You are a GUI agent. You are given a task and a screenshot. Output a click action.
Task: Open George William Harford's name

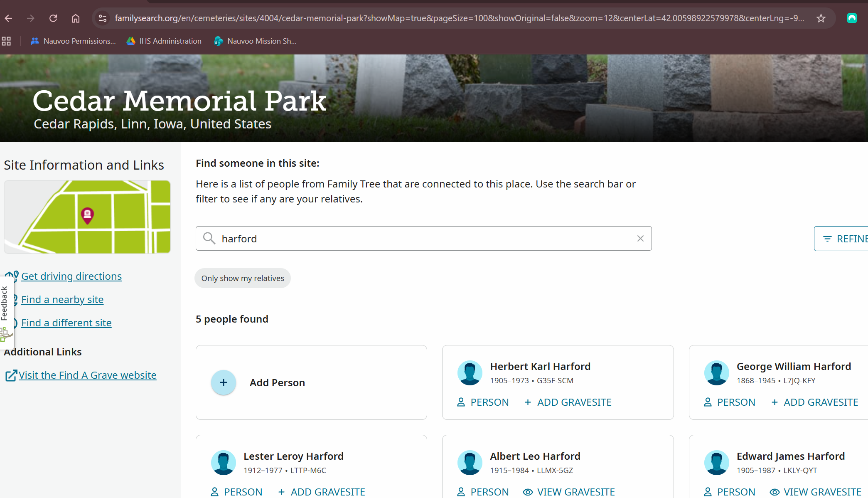794,367
